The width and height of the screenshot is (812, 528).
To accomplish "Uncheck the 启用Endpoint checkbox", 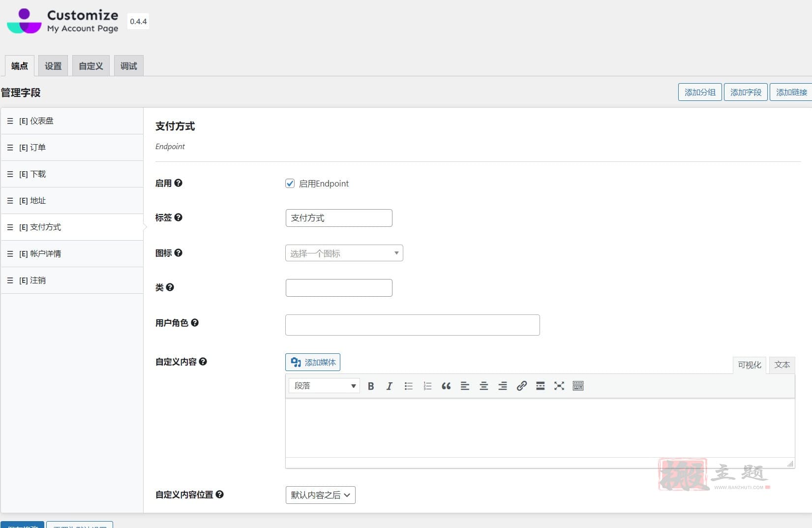I will [290, 184].
